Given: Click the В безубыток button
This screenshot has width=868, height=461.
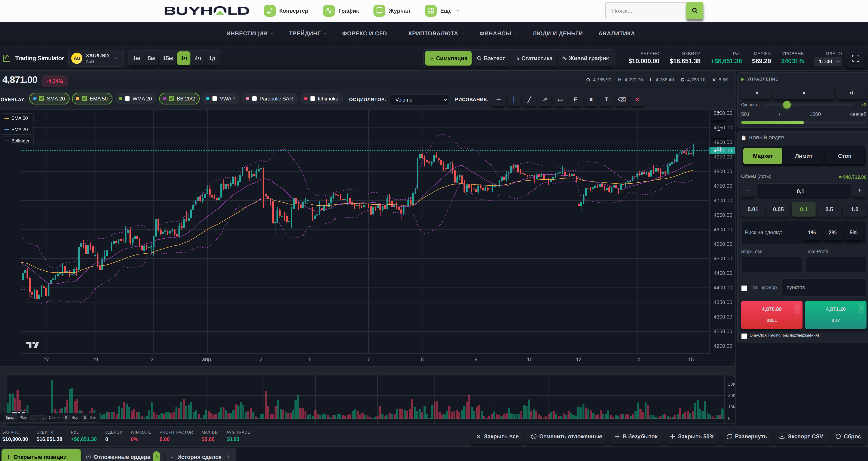Looking at the screenshot, I should [x=636, y=436].
